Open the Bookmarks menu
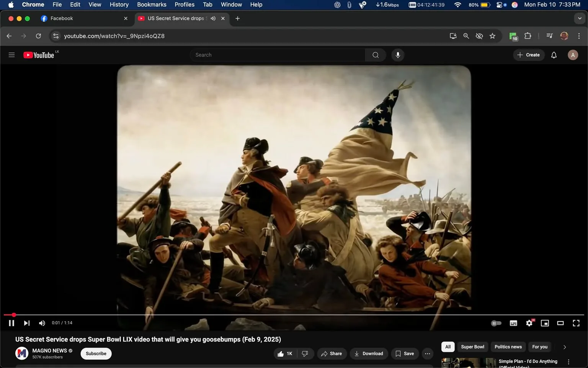The width and height of the screenshot is (588, 368). click(151, 4)
